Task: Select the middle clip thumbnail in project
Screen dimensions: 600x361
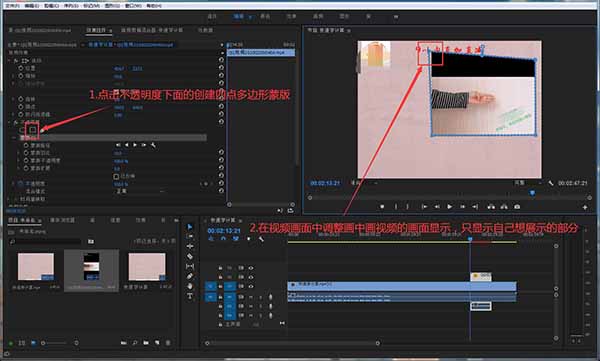Action: point(91,266)
